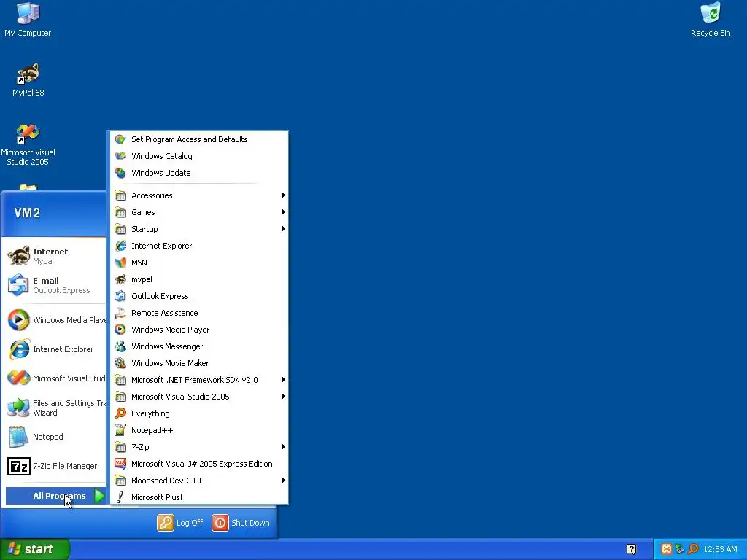This screenshot has height=560, width=747.
Task: Click the Shut Down button
Action: pyautogui.click(x=241, y=522)
